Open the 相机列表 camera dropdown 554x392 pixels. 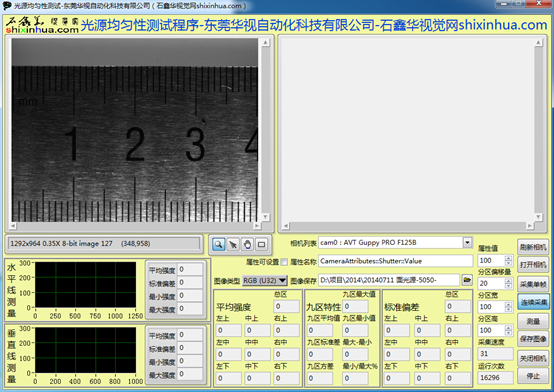click(467, 242)
